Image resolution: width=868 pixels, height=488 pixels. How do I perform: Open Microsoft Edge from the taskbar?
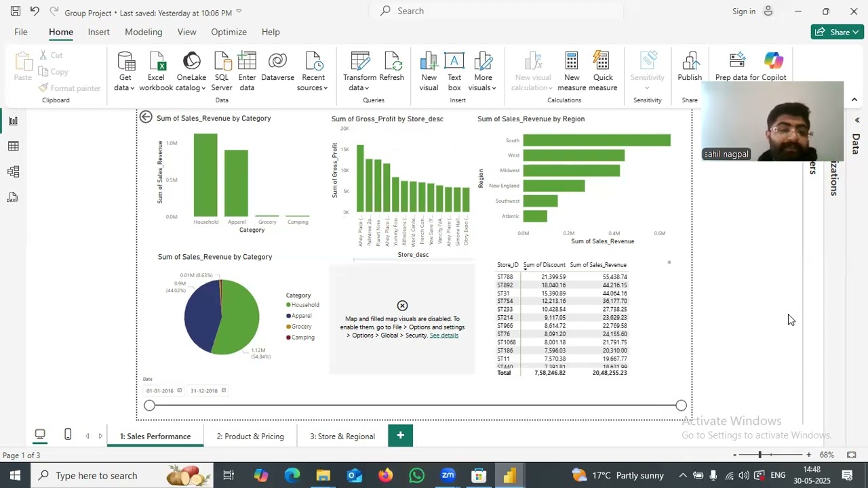pos(292,475)
